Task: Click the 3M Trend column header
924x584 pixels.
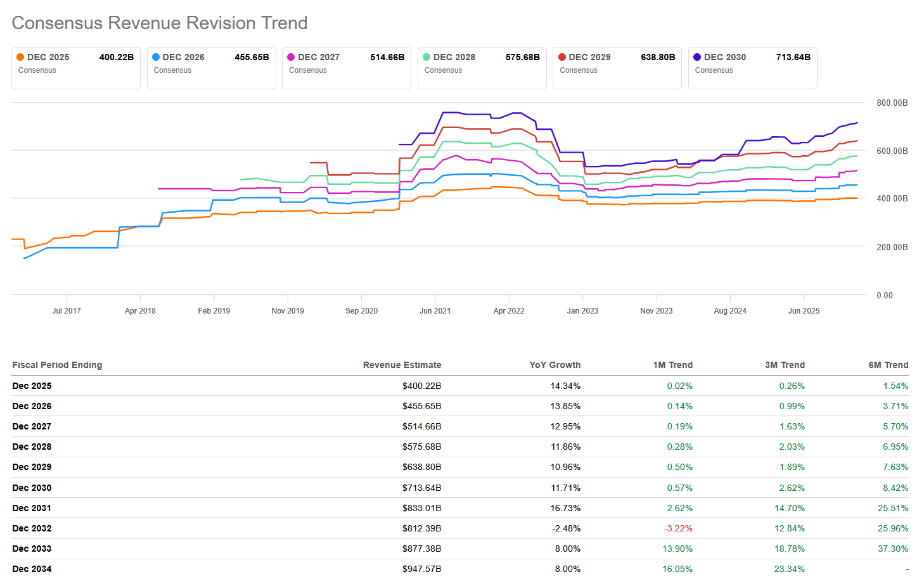Action: [785, 365]
